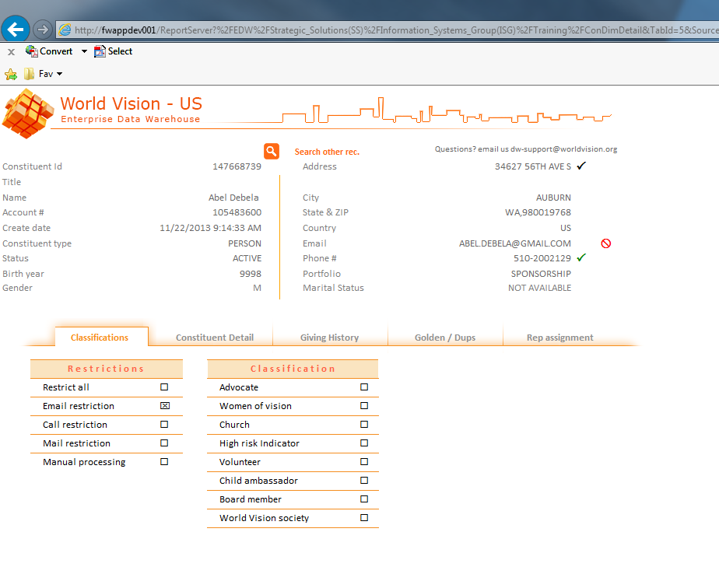Toggle the Advocate checkbox
The width and height of the screenshot is (719, 588).
364,387
